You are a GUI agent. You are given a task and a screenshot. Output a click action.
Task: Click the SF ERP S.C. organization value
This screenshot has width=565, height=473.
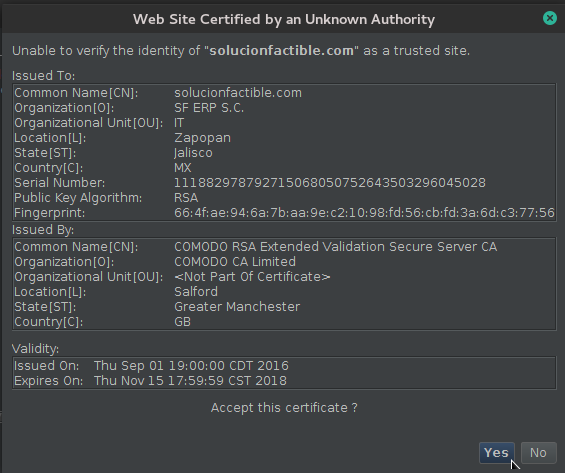[209, 108]
